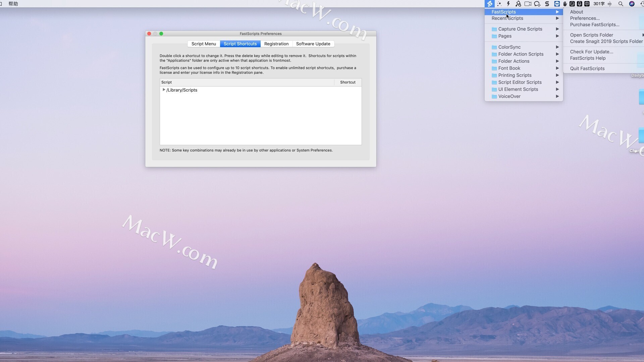Click the microphone menu bar icon
644x362 pixels.
click(579, 4)
